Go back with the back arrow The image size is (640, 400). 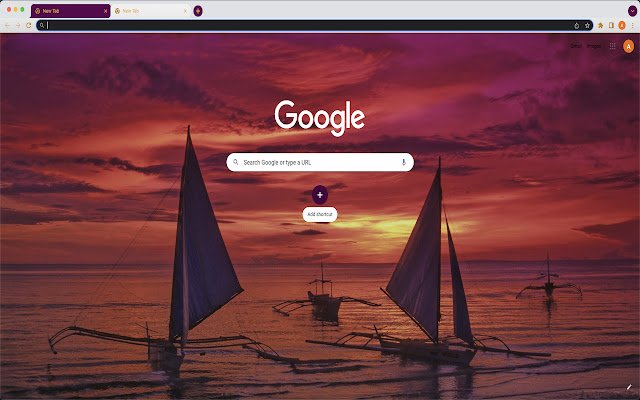coord(7,25)
